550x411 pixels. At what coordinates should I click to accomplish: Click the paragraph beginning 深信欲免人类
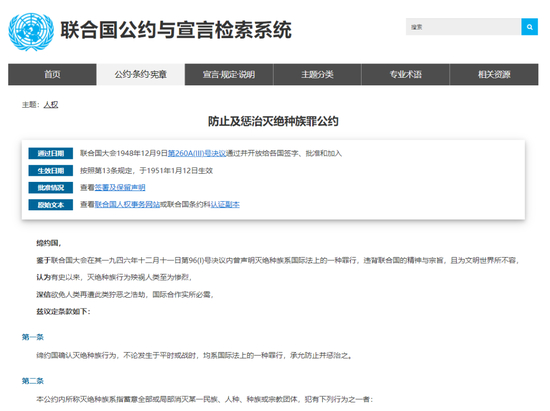[x=125, y=295]
